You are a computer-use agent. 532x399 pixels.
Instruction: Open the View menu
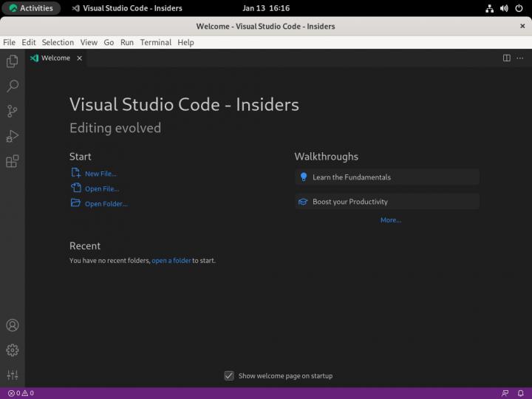[x=89, y=42]
